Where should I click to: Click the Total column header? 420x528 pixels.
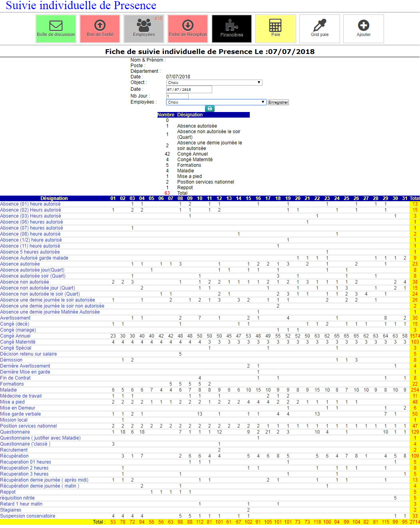pyautogui.click(x=415, y=198)
